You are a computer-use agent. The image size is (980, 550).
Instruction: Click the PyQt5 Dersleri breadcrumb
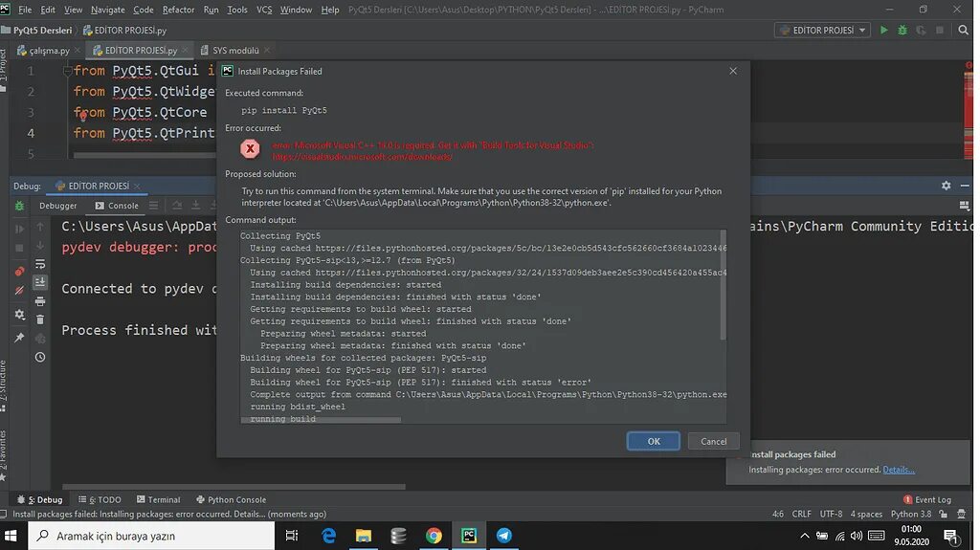[42, 30]
